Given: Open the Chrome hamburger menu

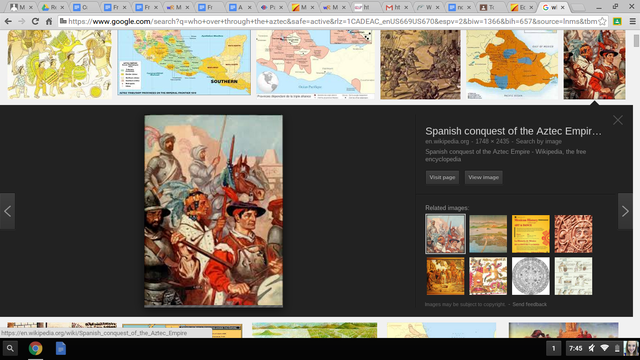Looking at the screenshot, I should pyautogui.click(x=632, y=21).
